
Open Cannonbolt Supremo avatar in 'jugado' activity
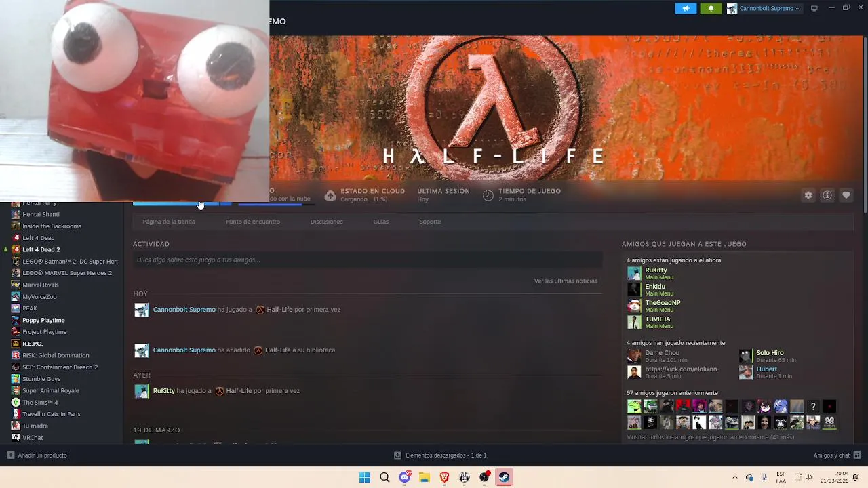[141, 310]
